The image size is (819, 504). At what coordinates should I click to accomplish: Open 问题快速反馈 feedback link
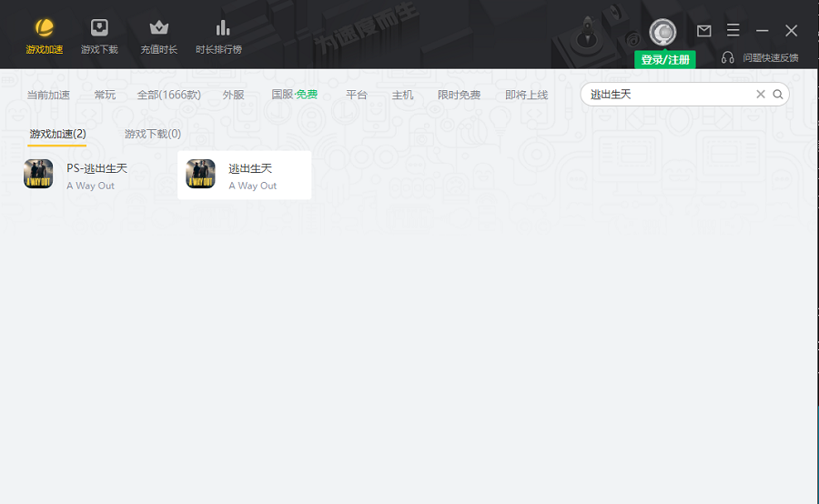(771, 57)
